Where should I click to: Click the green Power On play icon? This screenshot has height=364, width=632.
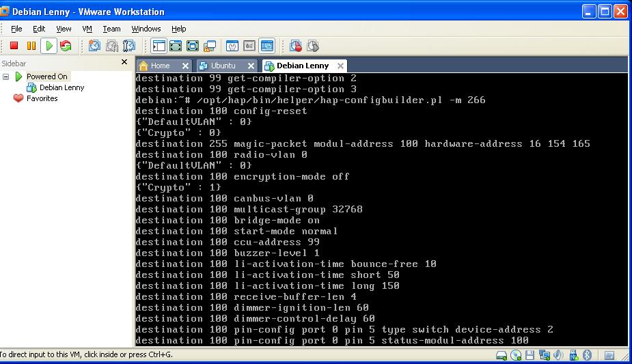pyautogui.click(x=49, y=46)
